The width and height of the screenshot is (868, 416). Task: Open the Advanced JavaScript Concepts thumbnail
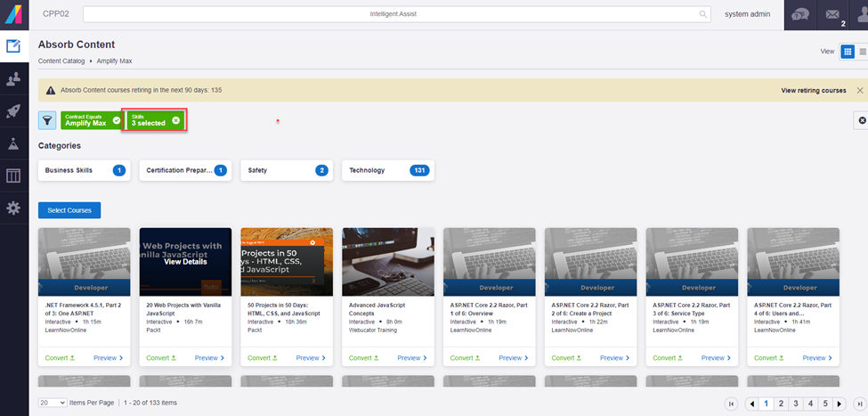(x=388, y=262)
